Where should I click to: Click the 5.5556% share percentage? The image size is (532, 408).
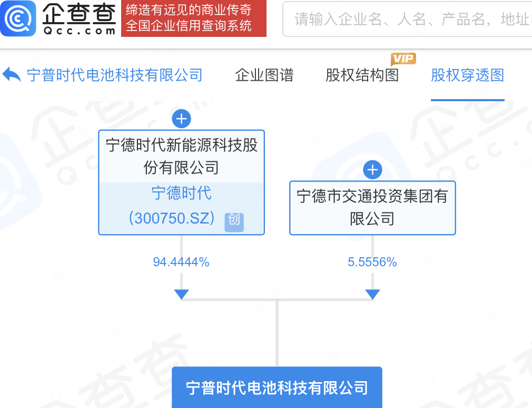[372, 262]
